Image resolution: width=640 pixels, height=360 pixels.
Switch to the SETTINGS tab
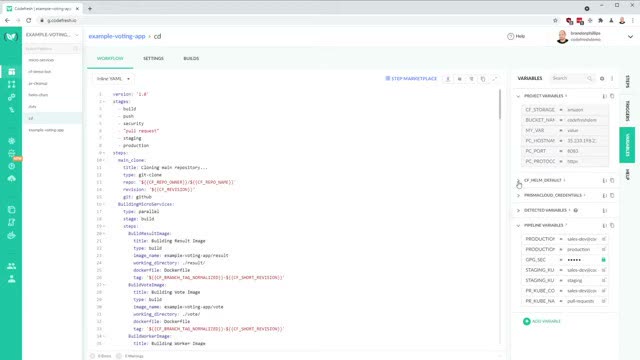pos(153,59)
